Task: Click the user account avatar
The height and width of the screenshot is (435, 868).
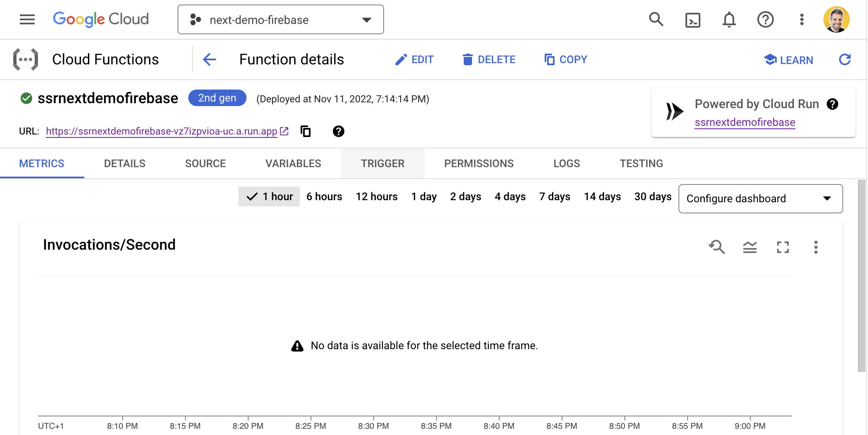Action: (836, 19)
